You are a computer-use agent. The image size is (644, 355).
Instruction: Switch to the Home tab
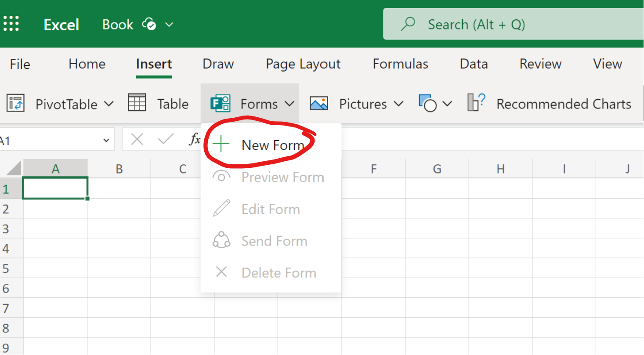click(87, 64)
